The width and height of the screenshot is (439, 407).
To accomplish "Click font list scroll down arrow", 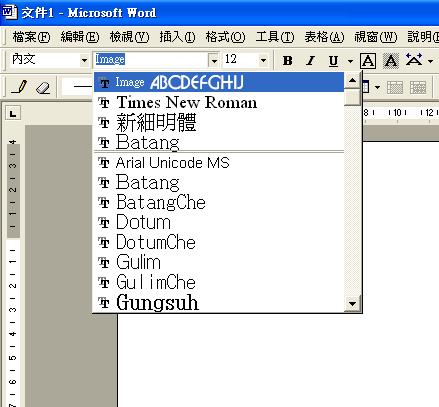I will [352, 304].
